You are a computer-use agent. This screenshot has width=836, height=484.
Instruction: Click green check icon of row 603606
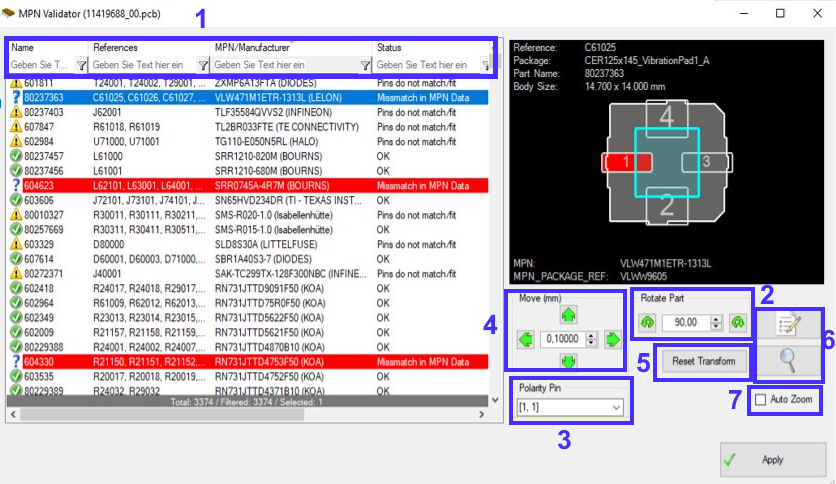point(16,200)
